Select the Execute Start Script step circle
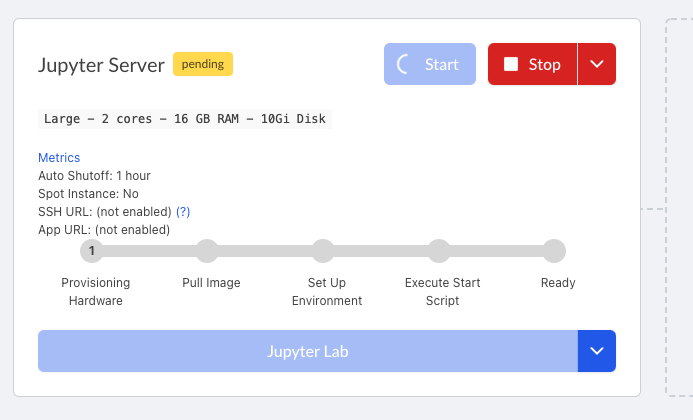693x420 pixels. tap(439, 251)
